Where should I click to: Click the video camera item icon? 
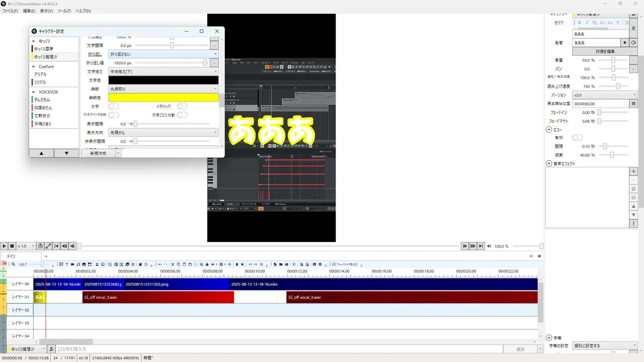[72, 264]
